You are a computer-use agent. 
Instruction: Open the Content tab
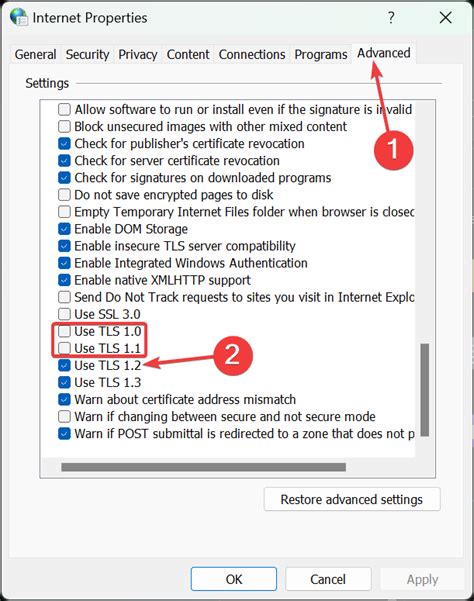[188, 54]
